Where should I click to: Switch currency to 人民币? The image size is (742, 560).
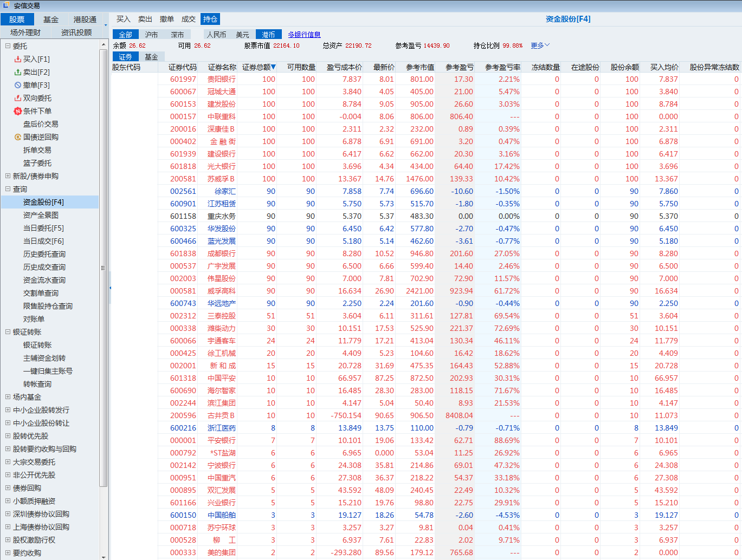(x=217, y=35)
